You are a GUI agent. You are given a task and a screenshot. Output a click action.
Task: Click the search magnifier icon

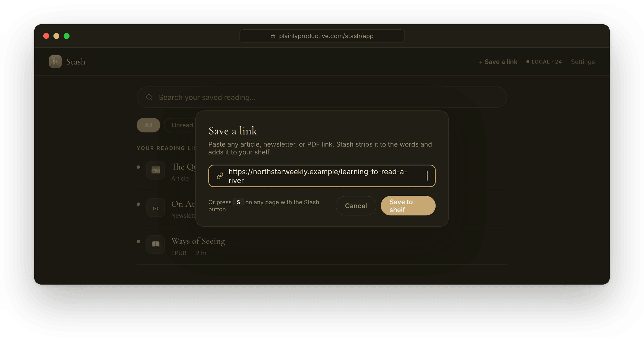click(x=149, y=97)
